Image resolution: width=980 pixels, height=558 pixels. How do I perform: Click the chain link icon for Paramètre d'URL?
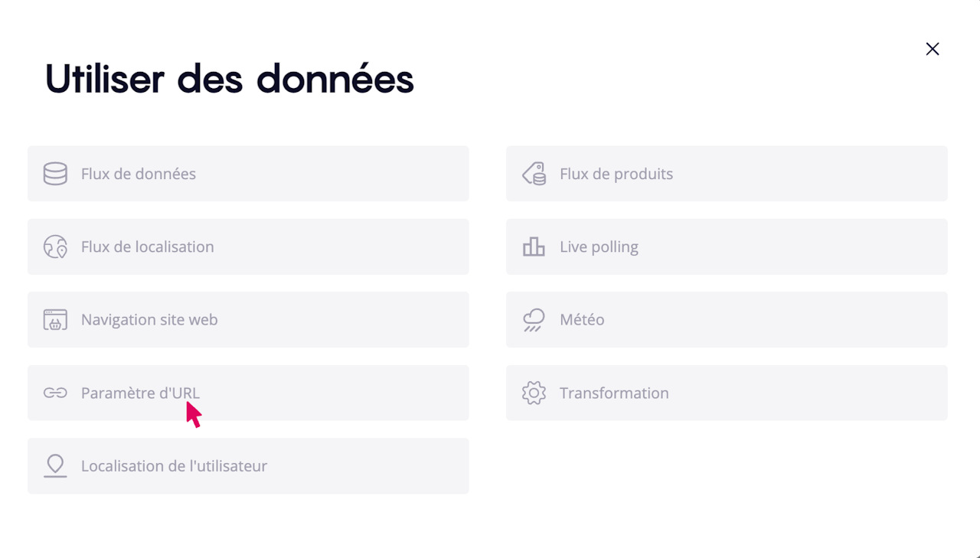coord(55,393)
